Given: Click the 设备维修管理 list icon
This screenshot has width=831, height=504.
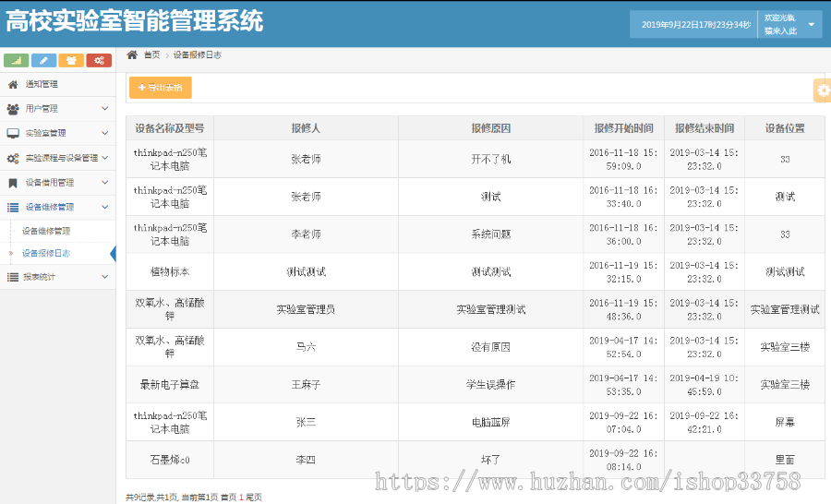Looking at the screenshot, I should (x=13, y=207).
